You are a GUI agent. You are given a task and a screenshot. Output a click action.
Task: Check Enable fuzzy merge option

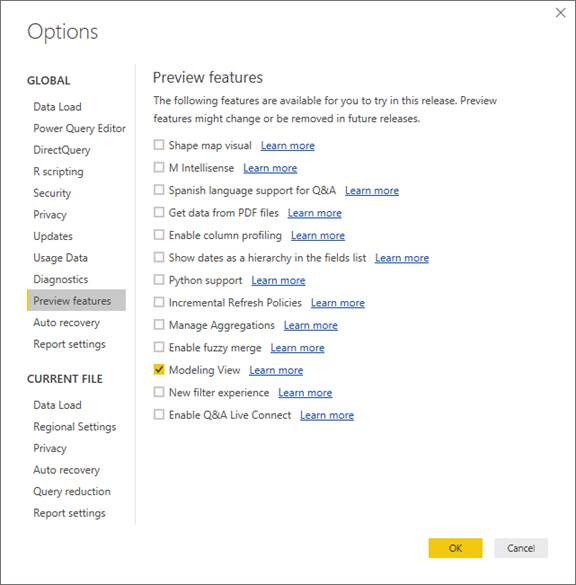[x=159, y=347]
